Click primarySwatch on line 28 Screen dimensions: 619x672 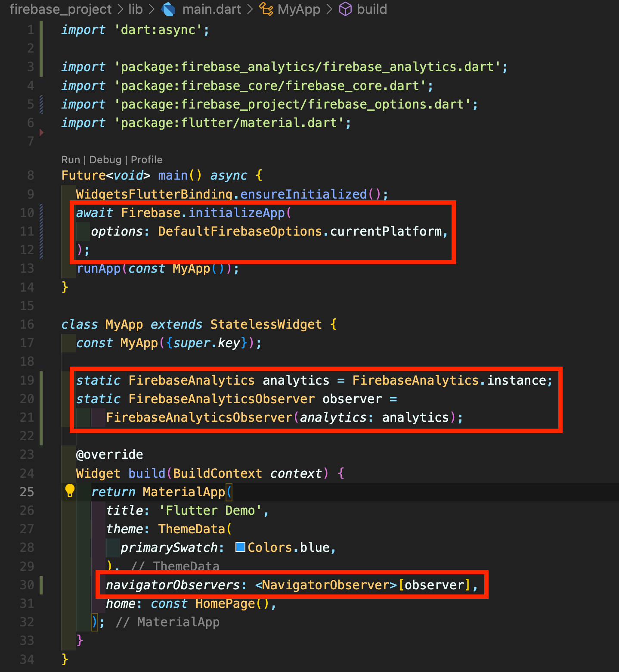tap(169, 548)
